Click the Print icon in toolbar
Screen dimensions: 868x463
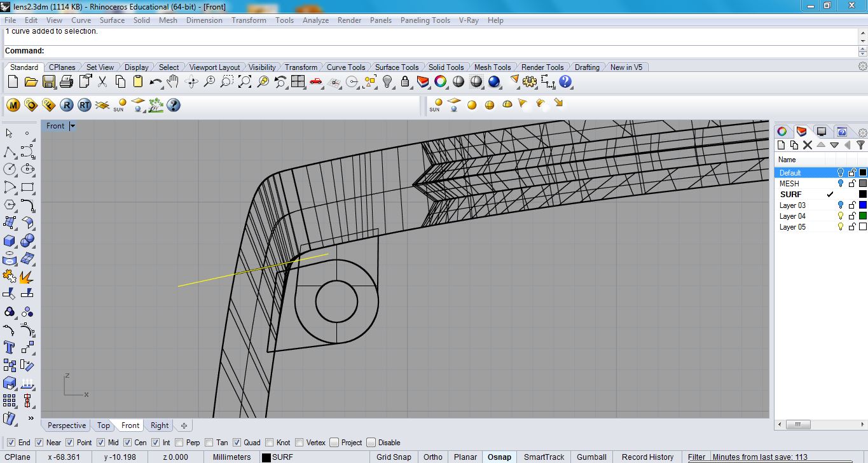(x=67, y=81)
